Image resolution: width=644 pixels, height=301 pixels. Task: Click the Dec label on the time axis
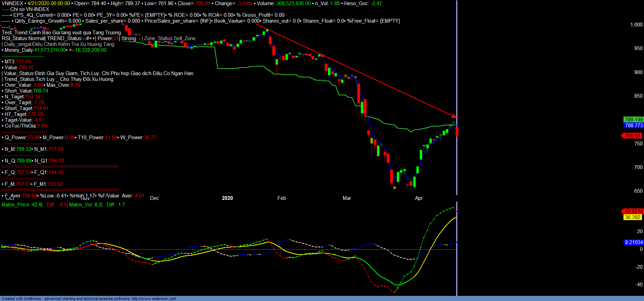[x=154, y=198]
